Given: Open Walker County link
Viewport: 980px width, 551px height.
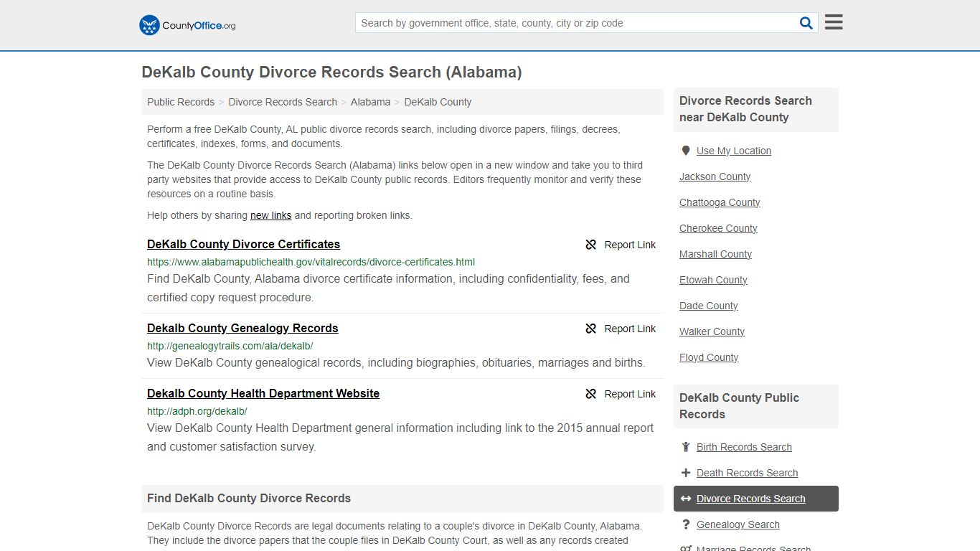Looking at the screenshot, I should click(x=712, y=331).
